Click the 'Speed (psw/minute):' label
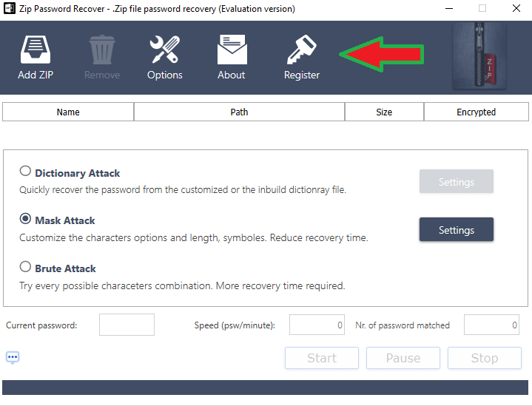Image resolution: width=532 pixels, height=406 pixels. tap(235, 325)
